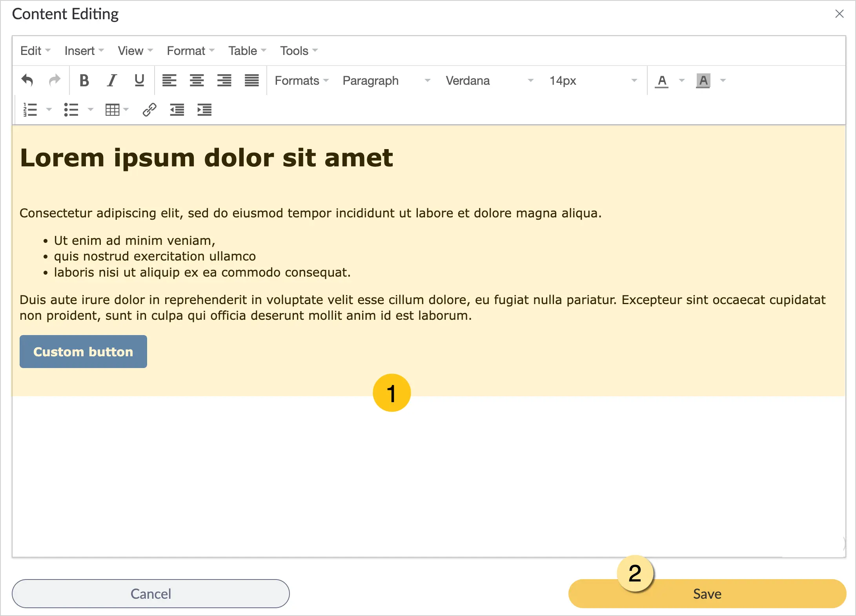Viewport: 856px width, 616px height.
Task: Click the Cancel button
Action: [151, 594]
